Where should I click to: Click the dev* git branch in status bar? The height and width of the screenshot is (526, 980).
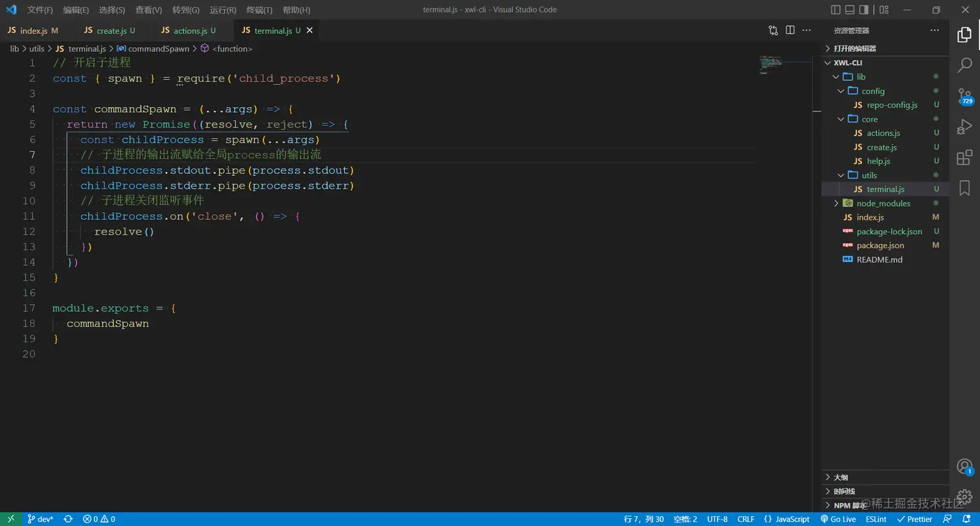pos(40,519)
